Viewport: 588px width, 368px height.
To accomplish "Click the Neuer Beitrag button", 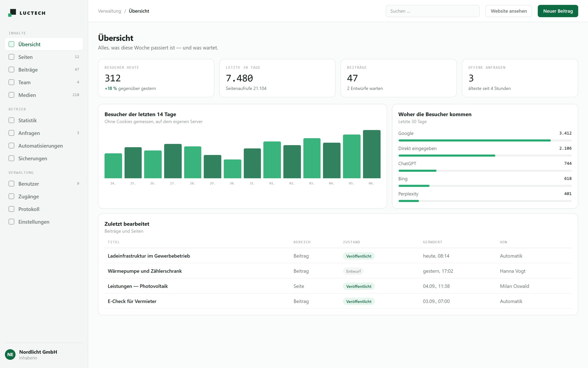I will [558, 11].
